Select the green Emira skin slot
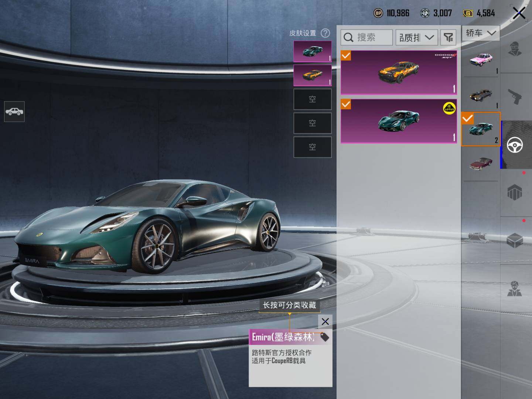The image size is (532, 399). pyautogui.click(x=313, y=51)
